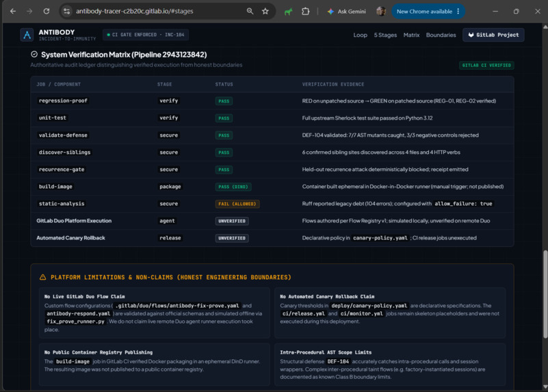548x392 pixels.
Task: Click the discover-siblings job name
Action: click(x=64, y=152)
